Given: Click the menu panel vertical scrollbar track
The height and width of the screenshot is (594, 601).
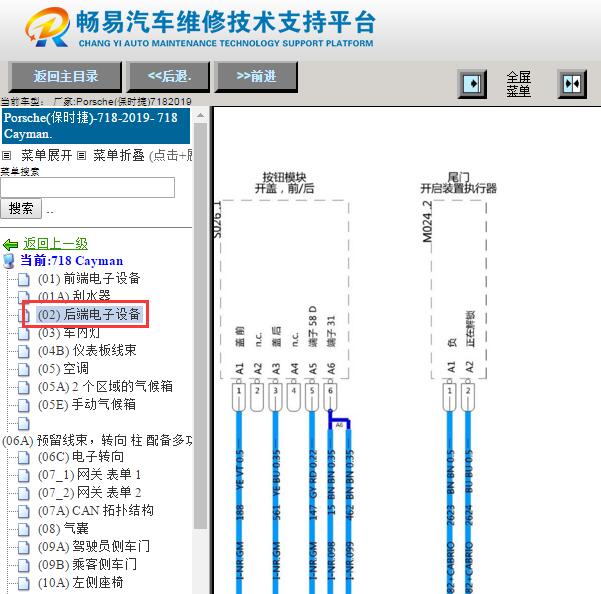Looking at the screenshot, I should tap(200, 326).
